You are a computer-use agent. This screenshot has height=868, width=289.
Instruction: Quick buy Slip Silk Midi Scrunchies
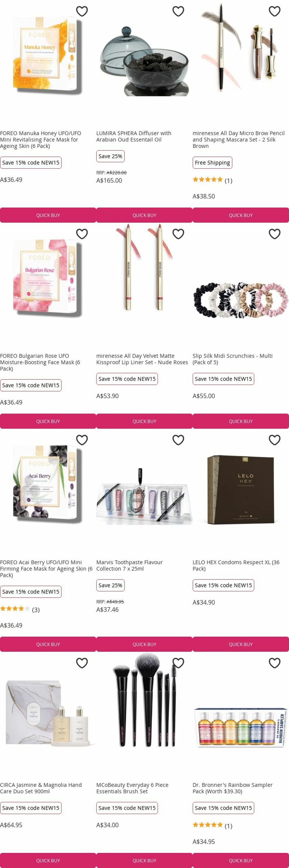pyautogui.click(x=241, y=422)
